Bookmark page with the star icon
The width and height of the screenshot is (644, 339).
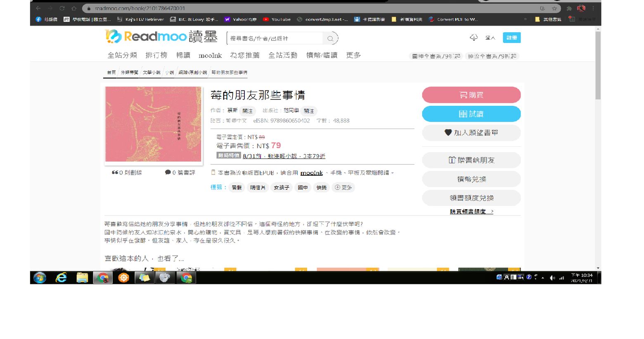(x=554, y=8)
